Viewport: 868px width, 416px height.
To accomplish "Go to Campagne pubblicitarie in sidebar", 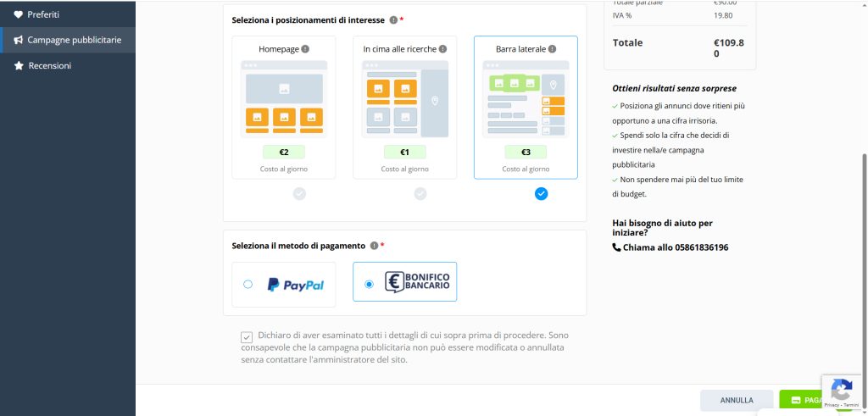I will 74,40.
